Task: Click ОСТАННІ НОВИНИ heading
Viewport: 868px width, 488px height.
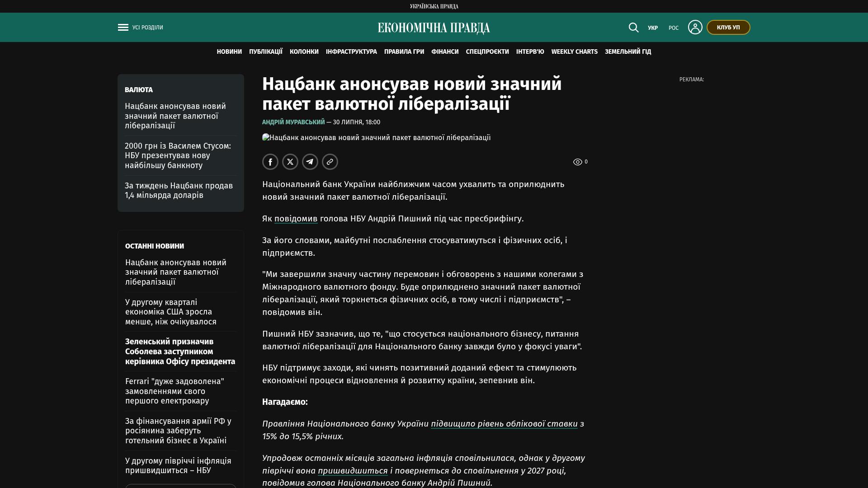Action: click(x=155, y=246)
